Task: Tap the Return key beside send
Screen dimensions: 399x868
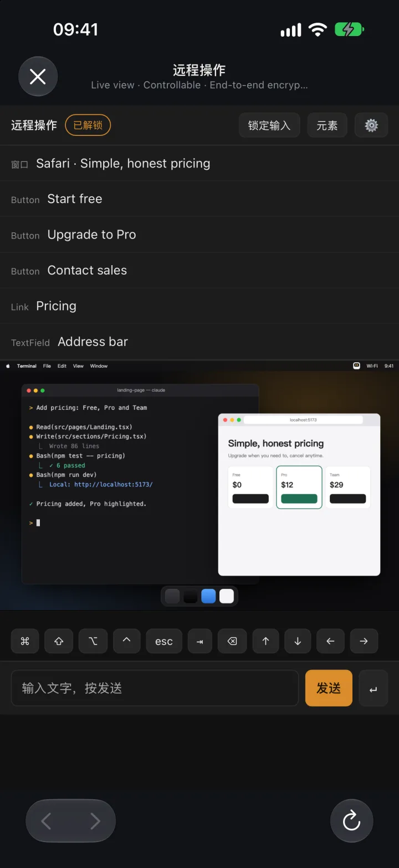Action: [374, 688]
